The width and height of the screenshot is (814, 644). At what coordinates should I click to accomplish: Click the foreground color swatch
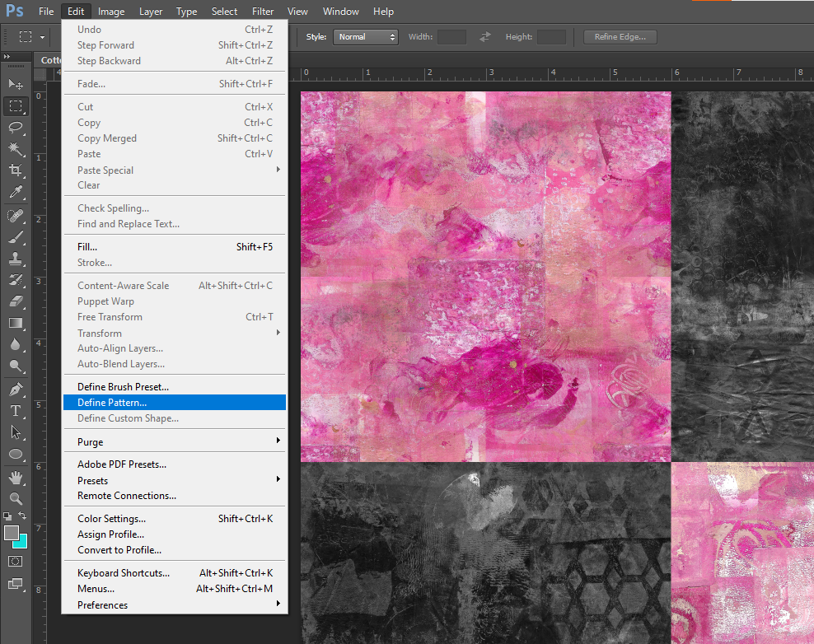pos(11,533)
